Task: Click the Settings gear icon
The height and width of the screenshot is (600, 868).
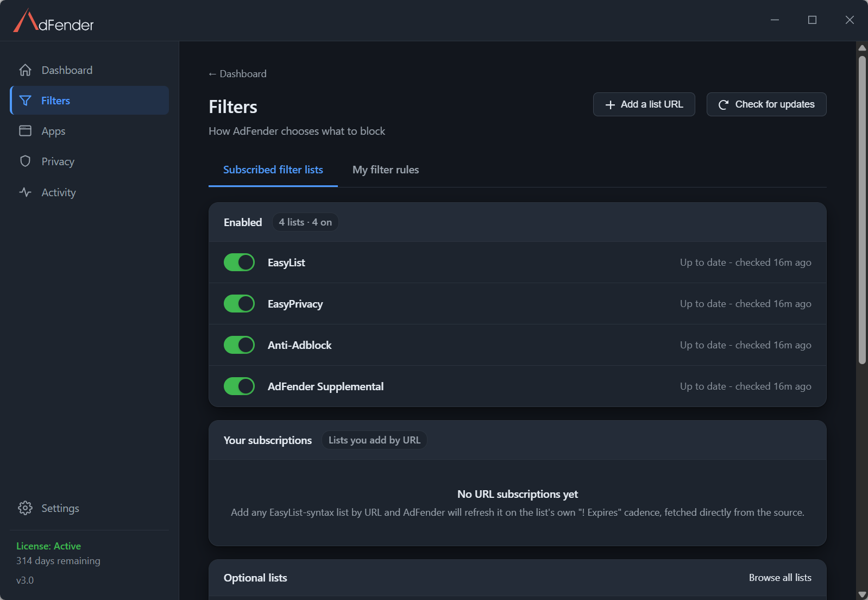Action: [25, 508]
